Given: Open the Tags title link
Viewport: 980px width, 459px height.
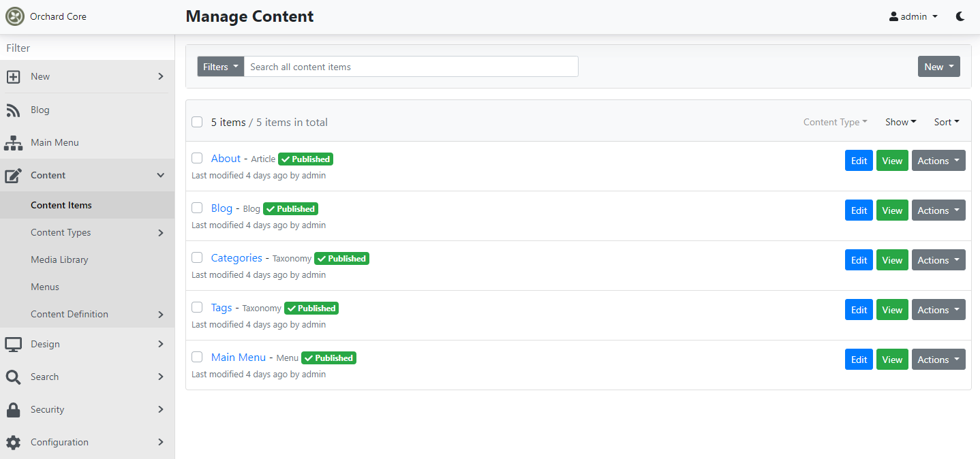Looking at the screenshot, I should (x=221, y=307).
